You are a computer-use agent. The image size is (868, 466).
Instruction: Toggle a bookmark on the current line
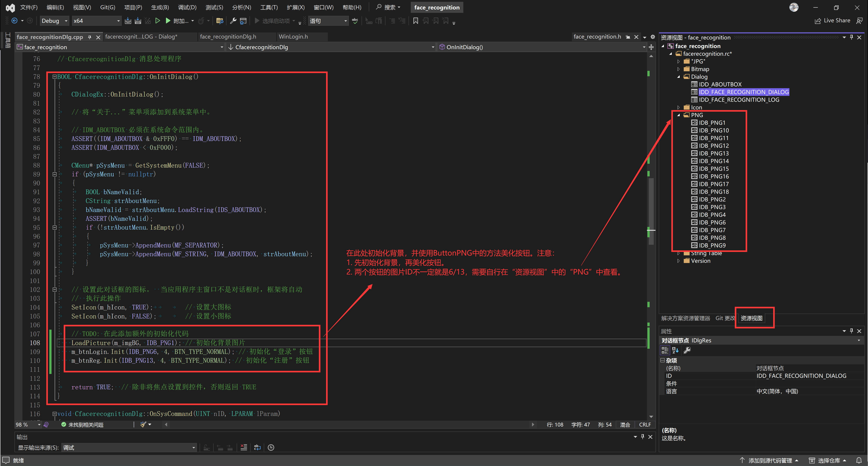(415, 21)
